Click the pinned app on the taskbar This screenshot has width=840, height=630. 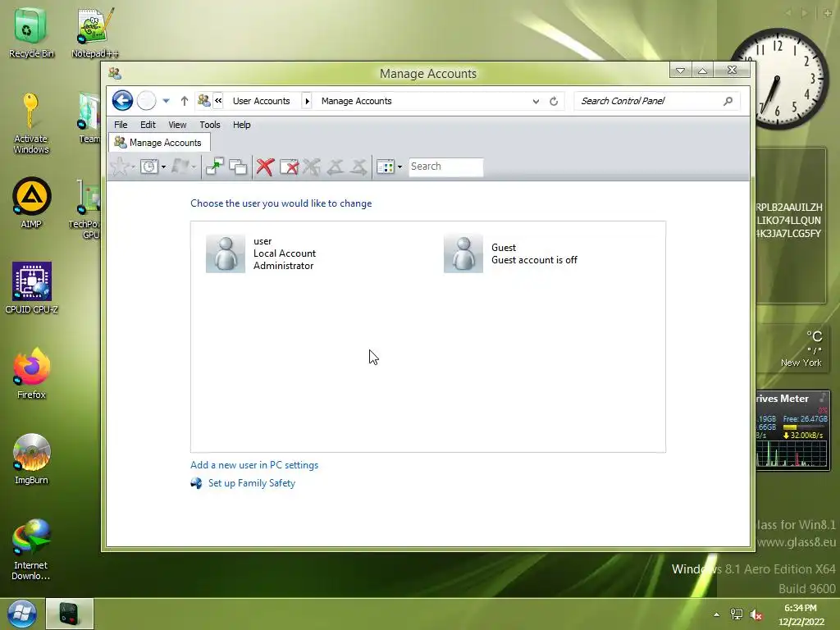(70, 614)
